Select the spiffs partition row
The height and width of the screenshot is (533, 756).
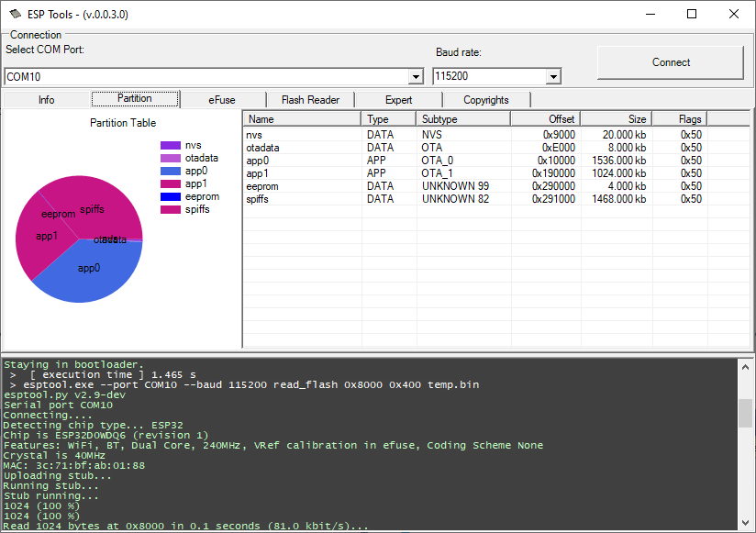[x=496, y=199]
